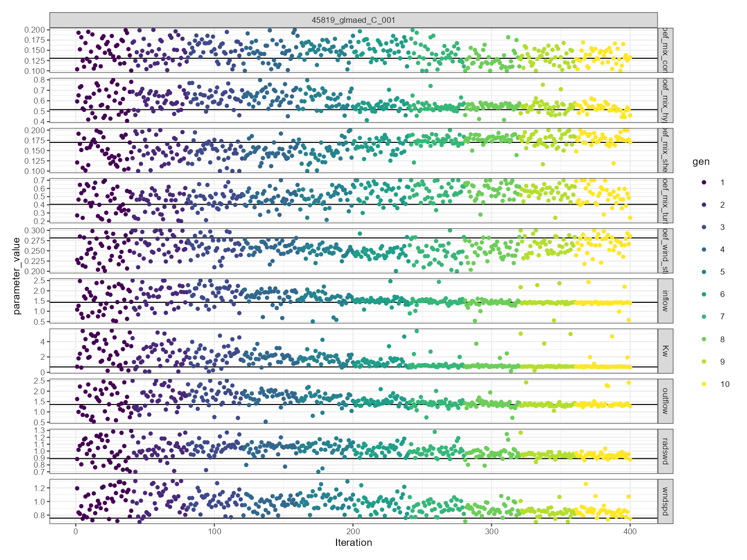Screen dimensions: 747x560
Task: Select the inflow facet strip label
Action: pyautogui.click(x=665, y=300)
